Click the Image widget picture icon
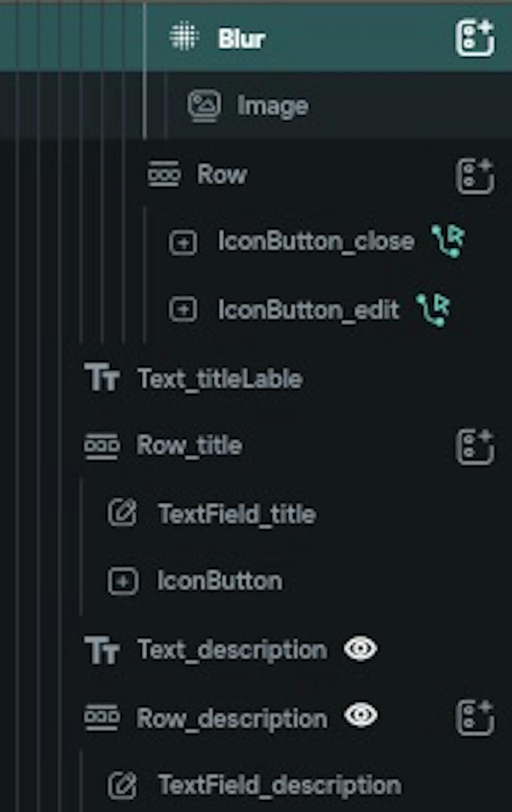The image size is (512, 812). click(204, 106)
